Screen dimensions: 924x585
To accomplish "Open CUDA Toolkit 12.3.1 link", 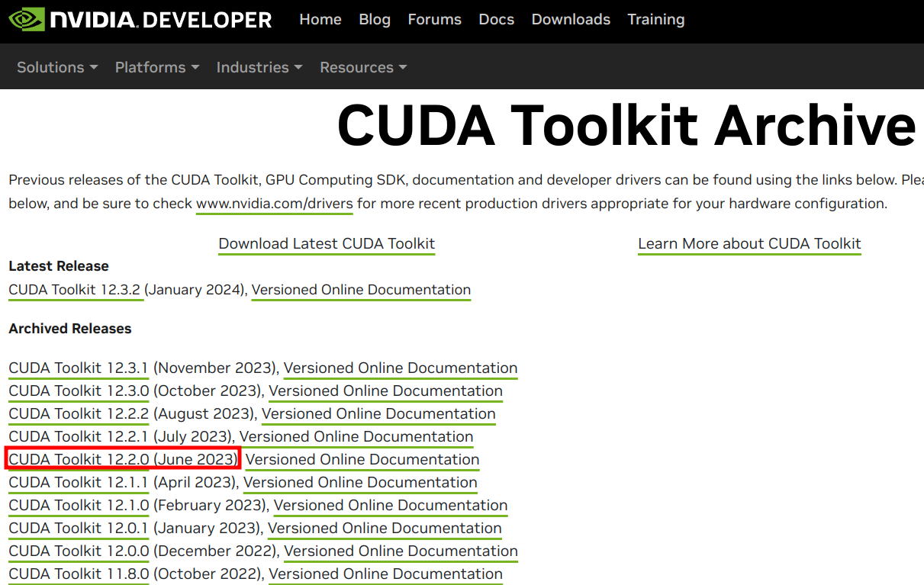I will 79,368.
